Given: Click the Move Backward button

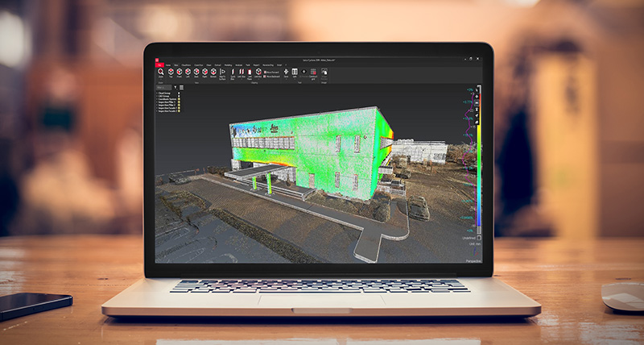Looking at the screenshot, I should (273, 76).
